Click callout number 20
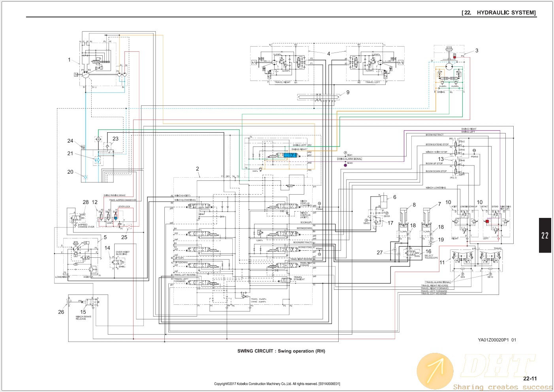Screen dimensions: 554x392 pos(70,172)
